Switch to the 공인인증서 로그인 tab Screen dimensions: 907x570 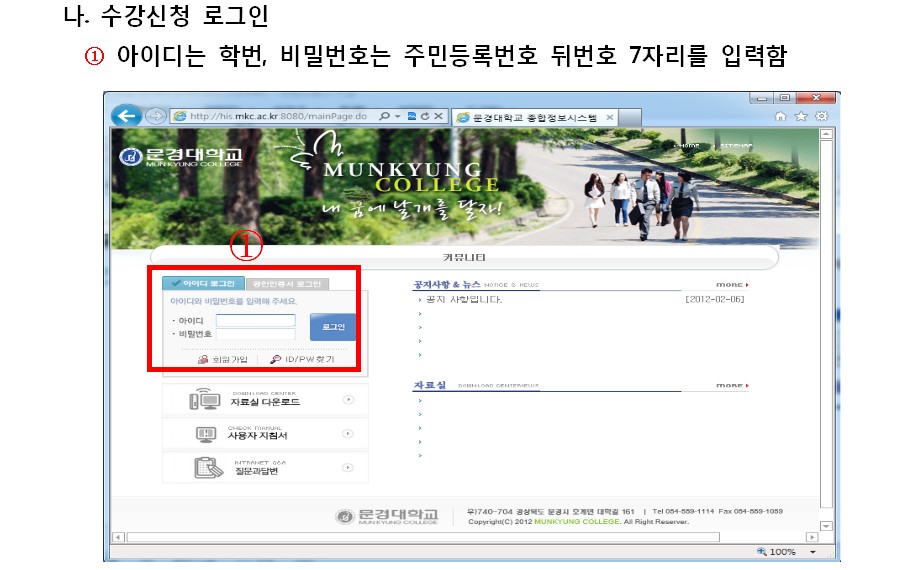coord(287,284)
